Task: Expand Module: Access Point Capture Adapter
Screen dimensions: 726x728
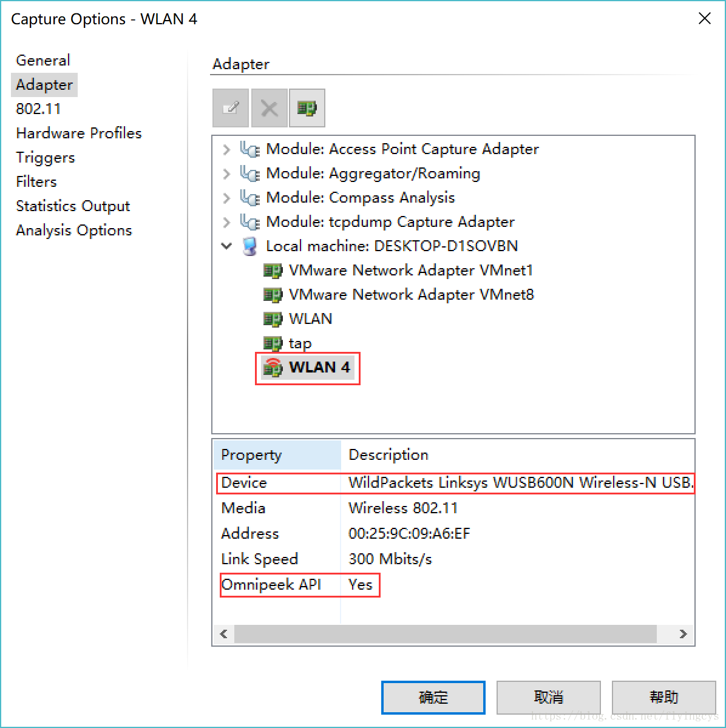Action: coord(226,149)
